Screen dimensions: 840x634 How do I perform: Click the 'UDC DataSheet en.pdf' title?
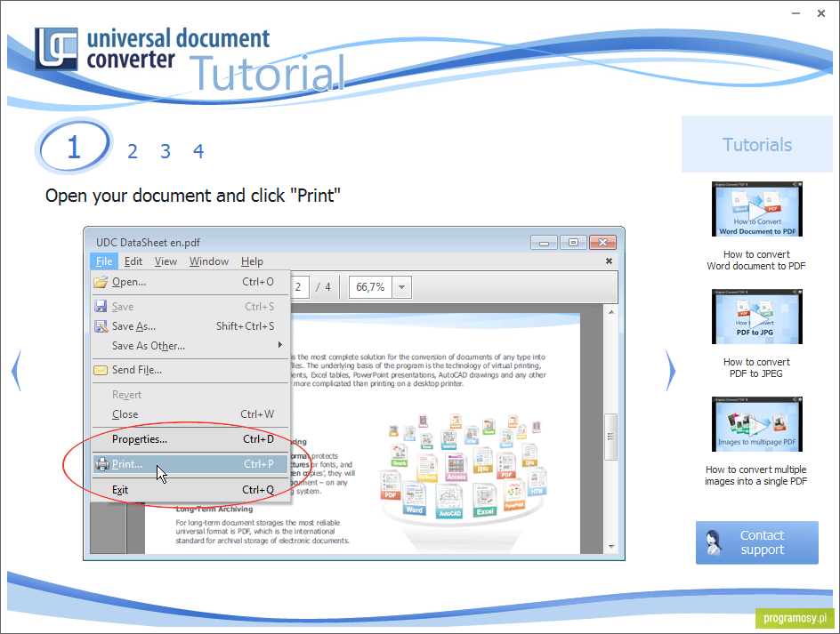pos(148,243)
